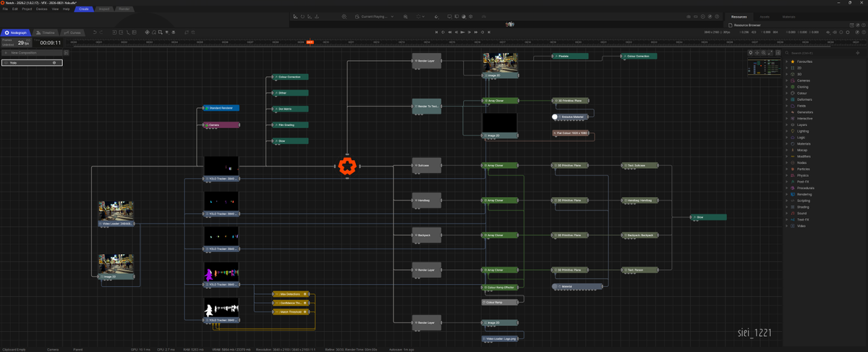Click the nodegraph locate pin icon
The height and width of the screenshot is (352, 868).
(752, 53)
